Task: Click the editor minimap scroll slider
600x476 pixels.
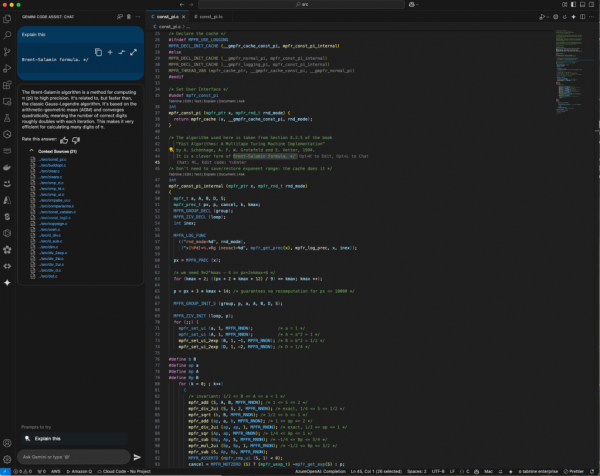Action: pyautogui.click(x=572, y=70)
